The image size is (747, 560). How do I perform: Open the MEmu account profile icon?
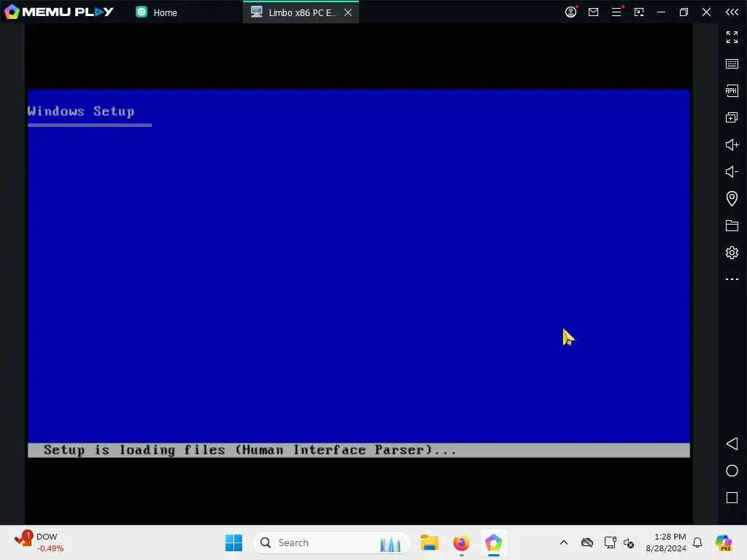(570, 12)
